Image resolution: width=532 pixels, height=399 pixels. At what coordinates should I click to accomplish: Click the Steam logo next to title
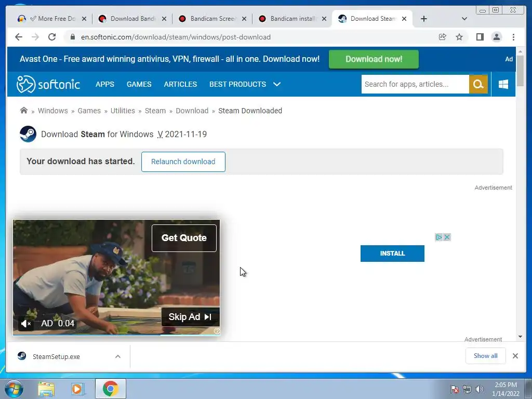[x=28, y=134]
